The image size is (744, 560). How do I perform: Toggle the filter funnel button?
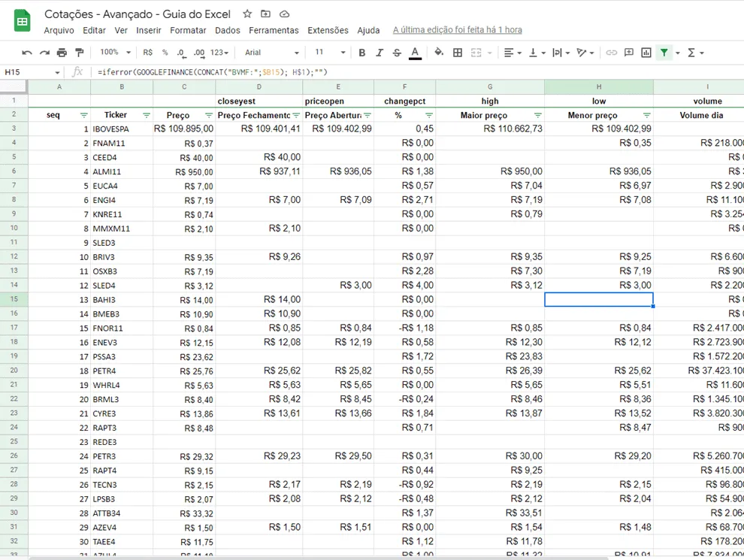664,53
